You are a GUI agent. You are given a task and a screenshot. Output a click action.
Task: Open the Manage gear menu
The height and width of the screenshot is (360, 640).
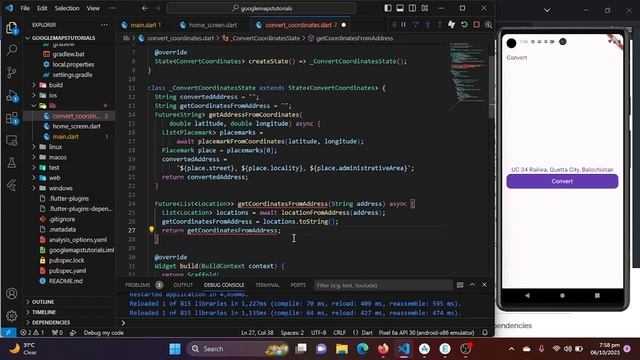pyautogui.click(x=12, y=316)
